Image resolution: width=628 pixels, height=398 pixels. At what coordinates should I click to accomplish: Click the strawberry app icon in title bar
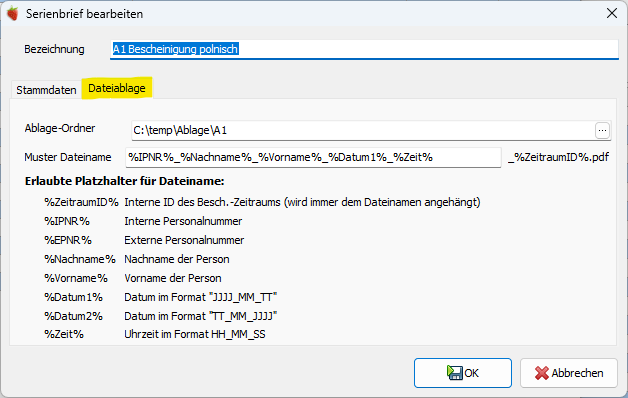pos(12,14)
